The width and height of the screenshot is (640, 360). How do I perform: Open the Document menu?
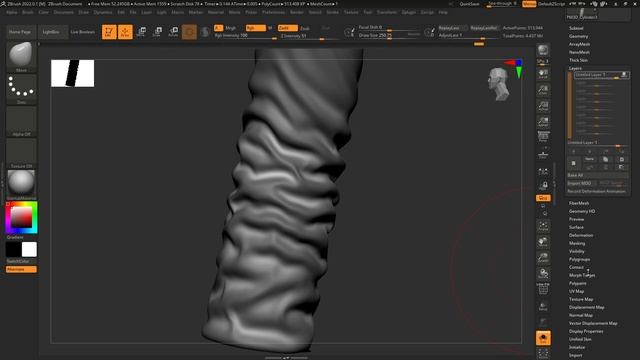[x=64, y=12]
